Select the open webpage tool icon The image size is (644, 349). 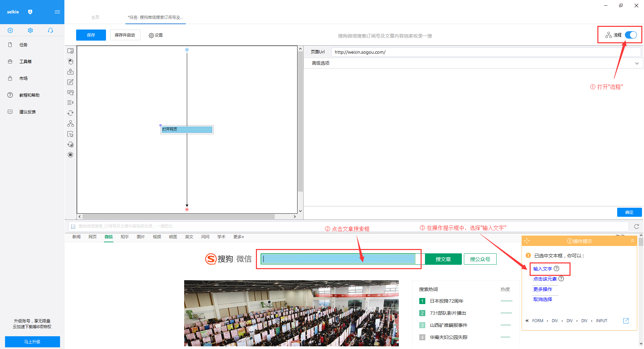pyautogui.click(x=70, y=51)
